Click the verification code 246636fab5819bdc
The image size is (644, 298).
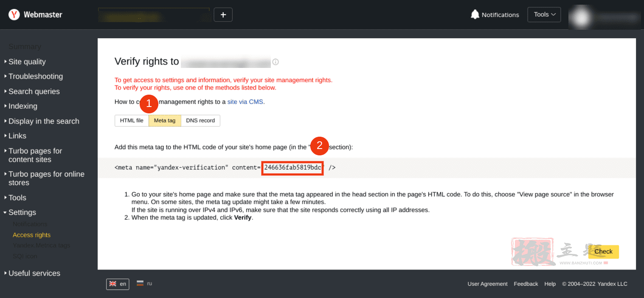[292, 168]
